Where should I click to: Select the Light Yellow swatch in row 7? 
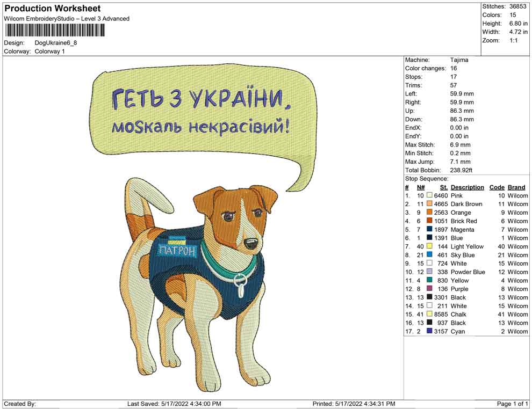click(x=429, y=246)
